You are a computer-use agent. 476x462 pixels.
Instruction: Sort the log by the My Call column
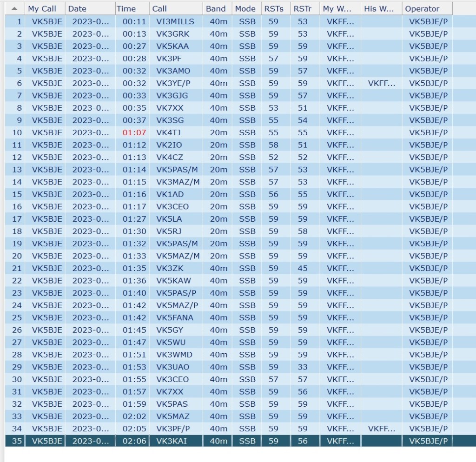pos(42,8)
